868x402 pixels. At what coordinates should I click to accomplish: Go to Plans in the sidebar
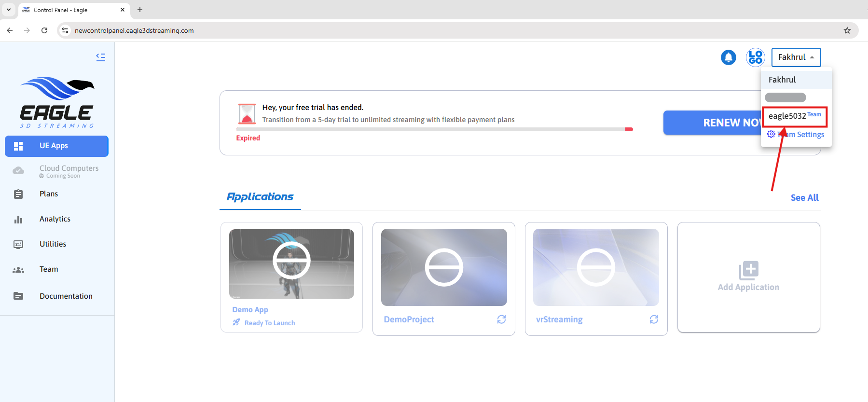click(49, 194)
